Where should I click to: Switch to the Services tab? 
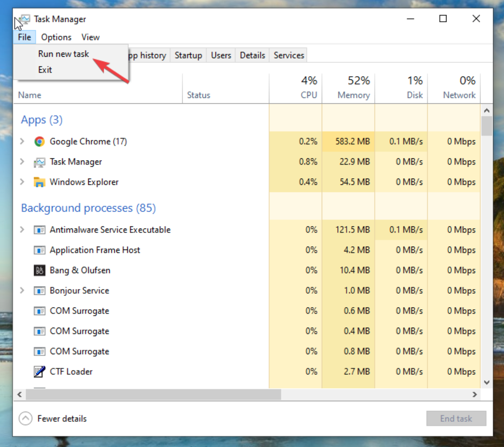click(x=289, y=55)
